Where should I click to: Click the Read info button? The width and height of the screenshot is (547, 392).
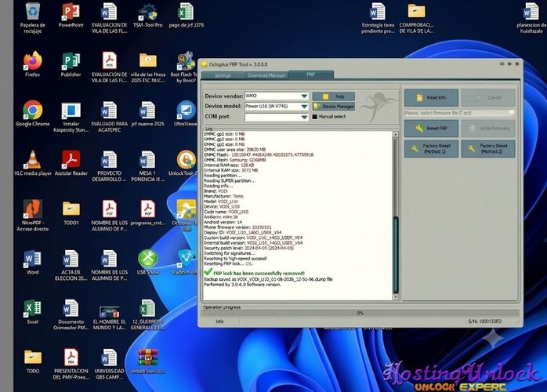(431, 97)
